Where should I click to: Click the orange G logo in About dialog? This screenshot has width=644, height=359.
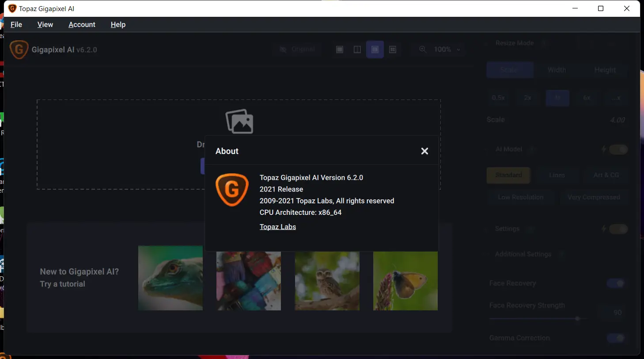point(232,190)
